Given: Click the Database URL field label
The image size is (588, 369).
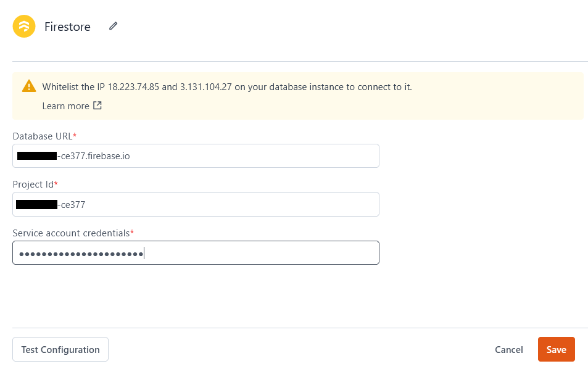Looking at the screenshot, I should [41, 136].
